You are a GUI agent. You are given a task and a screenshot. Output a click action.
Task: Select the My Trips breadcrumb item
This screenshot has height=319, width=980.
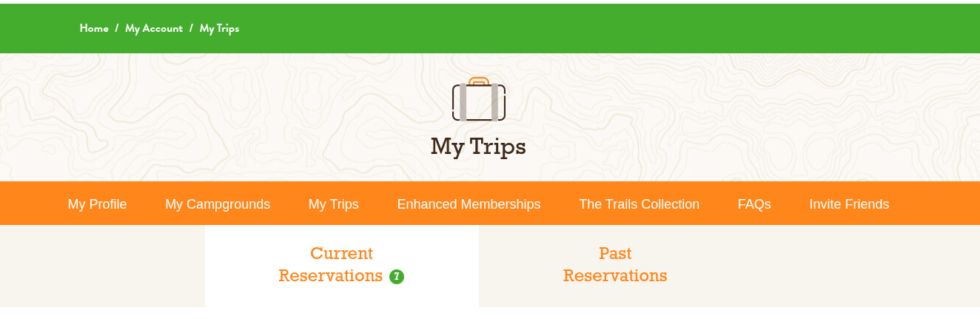[219, 28]
